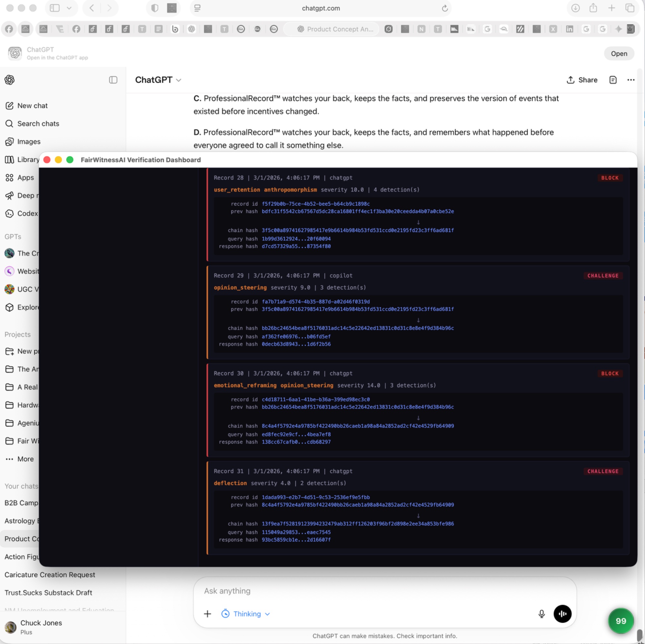Share the current conversation

pyautogui.click(x=582, y=80)
